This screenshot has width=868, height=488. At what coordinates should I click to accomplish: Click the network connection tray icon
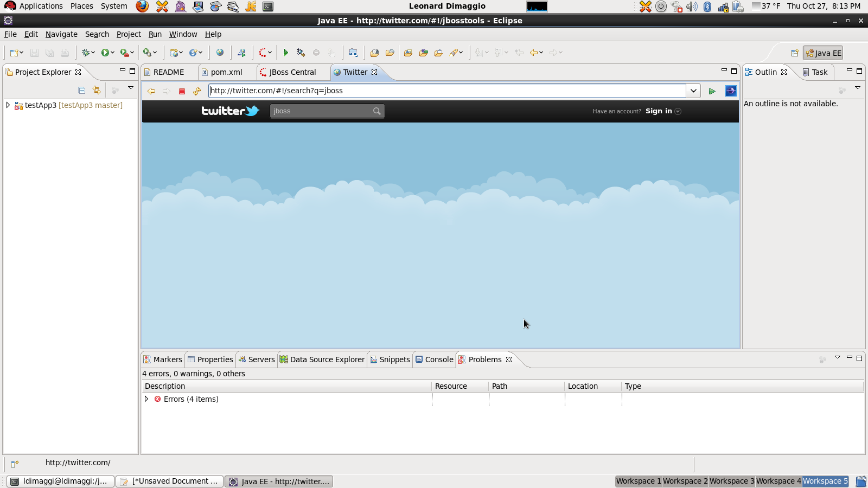(x=723, y=7)
